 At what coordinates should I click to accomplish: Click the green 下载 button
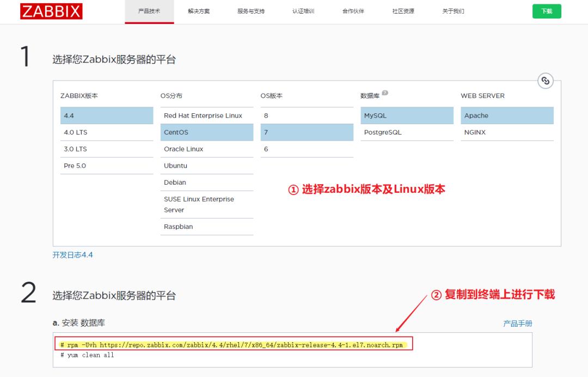[546, 11]
